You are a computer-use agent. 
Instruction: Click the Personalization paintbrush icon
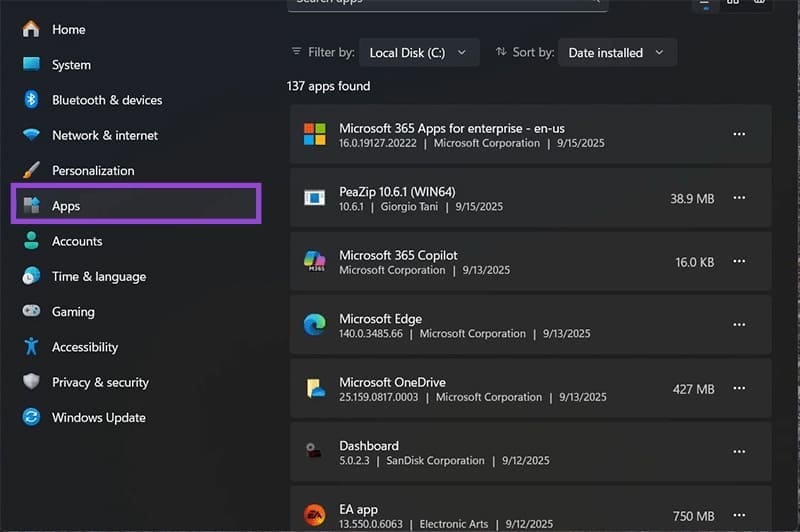click(x=31, y=170)
